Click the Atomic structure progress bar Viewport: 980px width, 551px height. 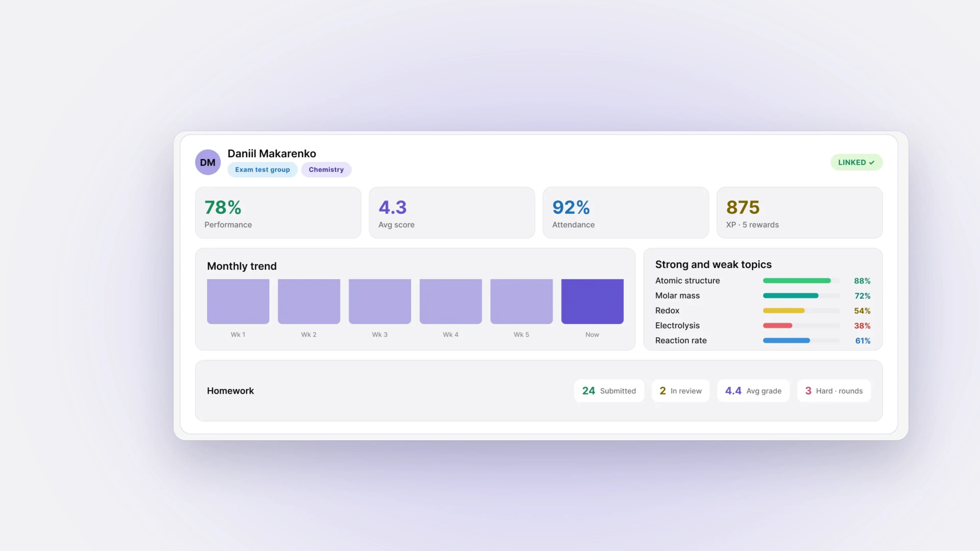click(x=801, y=281)
